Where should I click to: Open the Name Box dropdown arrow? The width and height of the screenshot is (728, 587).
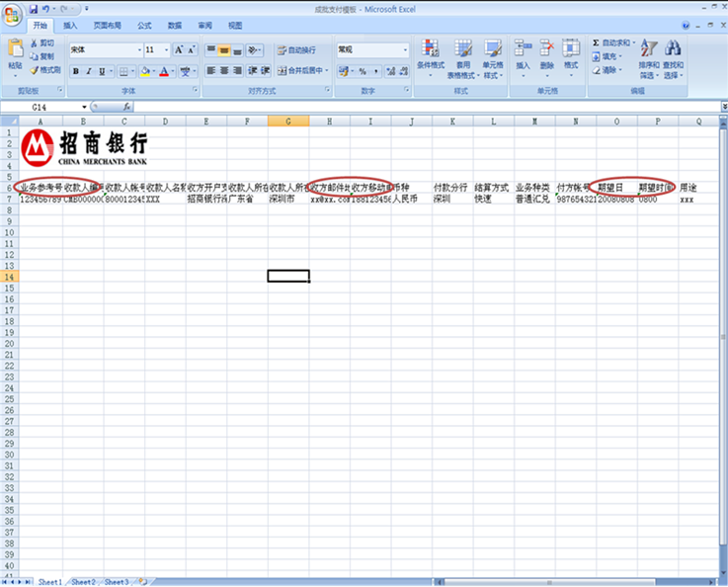pos(83,106)
